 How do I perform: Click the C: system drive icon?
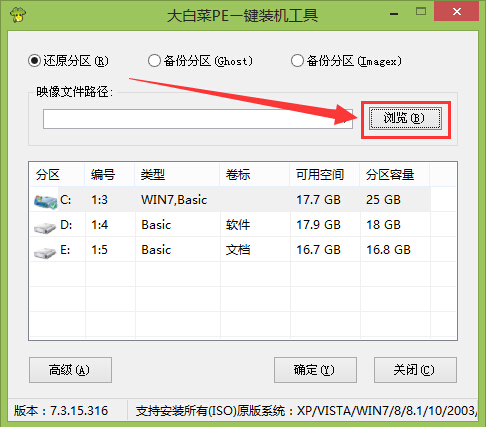coord(46,201)
